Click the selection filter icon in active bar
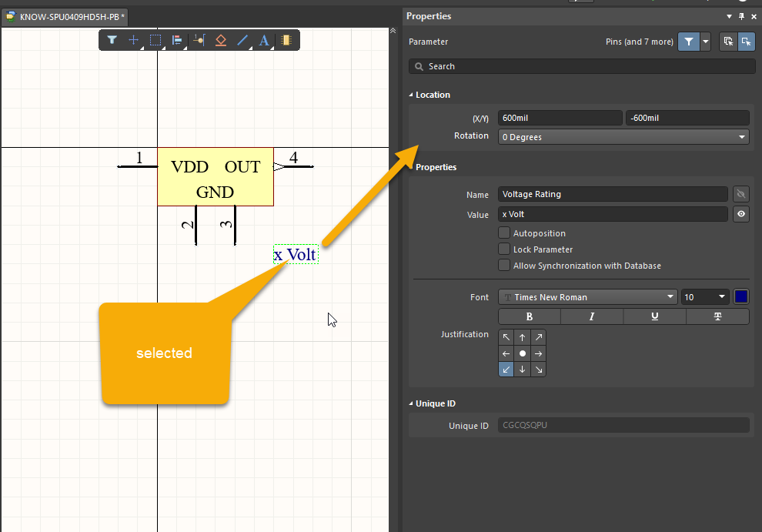Image resolution: width=762 pixels, height=532 pixels. point(112,40)
